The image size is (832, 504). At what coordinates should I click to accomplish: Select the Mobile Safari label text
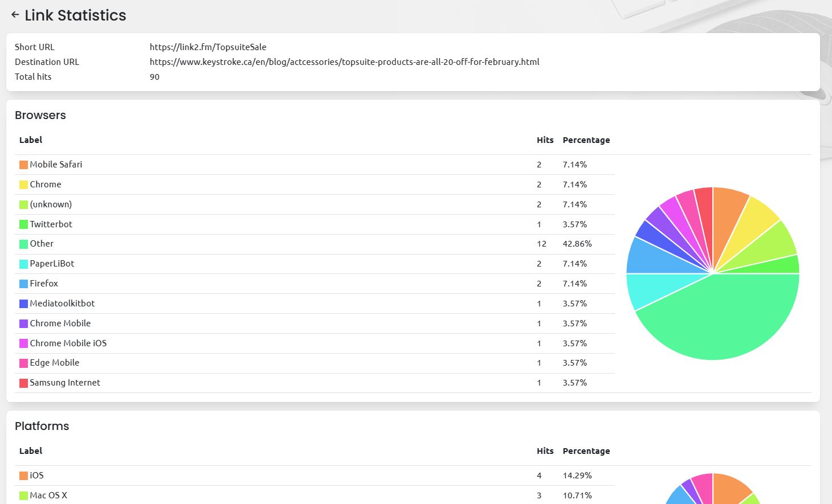56,165
